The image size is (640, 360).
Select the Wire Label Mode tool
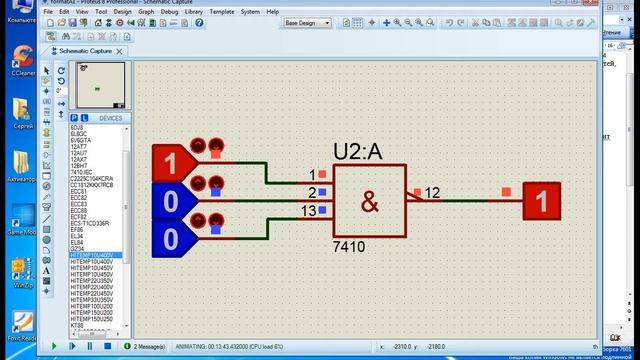click(x=47, y=101)
